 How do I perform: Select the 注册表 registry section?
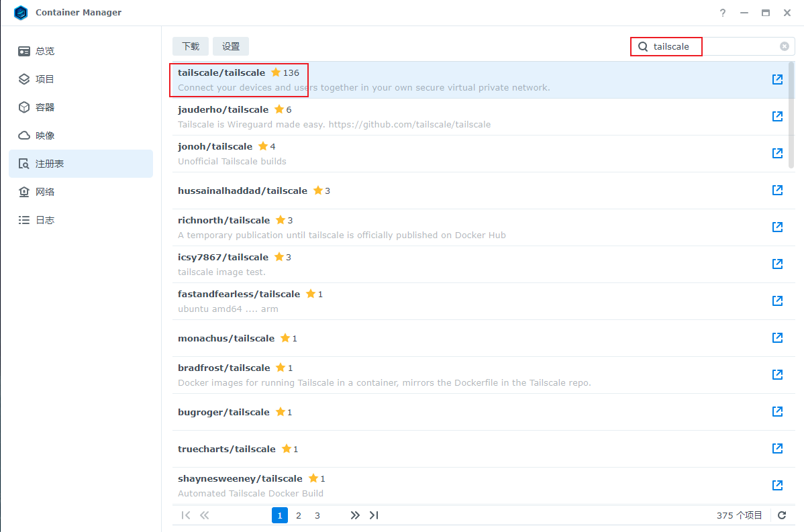(x=81, y=164)
